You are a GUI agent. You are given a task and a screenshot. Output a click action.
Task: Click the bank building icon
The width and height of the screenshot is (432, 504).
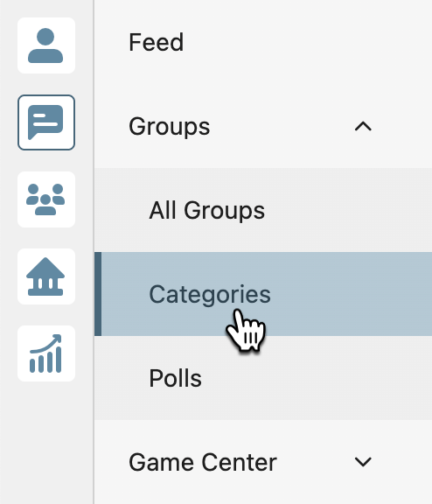pos(45,276)
